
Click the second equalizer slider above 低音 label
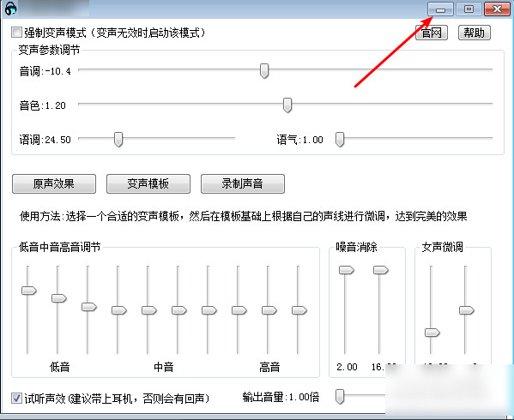pyautogui.click(x=59, y=298)
